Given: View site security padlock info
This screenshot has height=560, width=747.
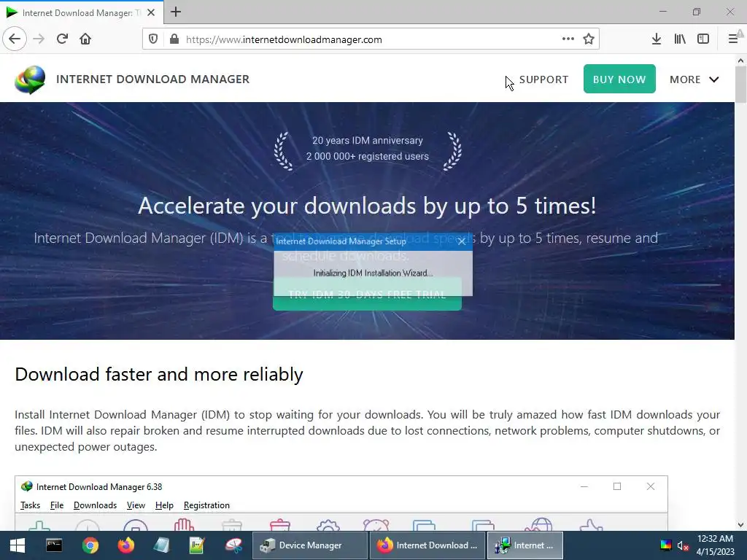Looking at the screenshot, I should point(174,39).
